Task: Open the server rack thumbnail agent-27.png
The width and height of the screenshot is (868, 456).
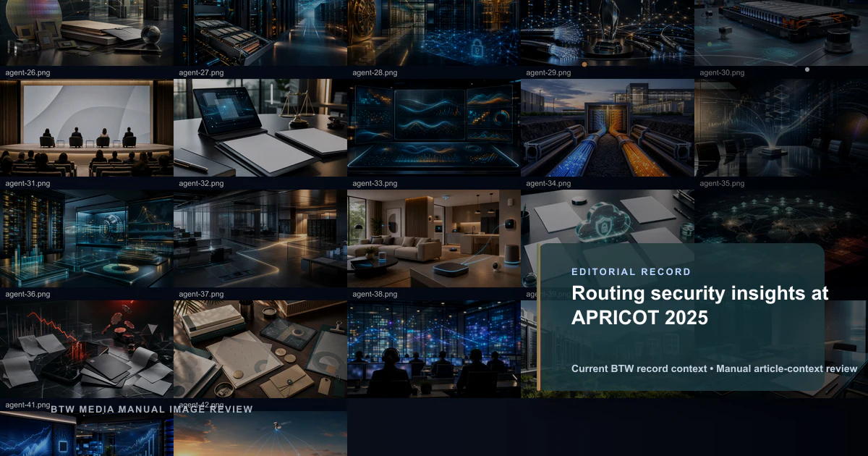Action: point(260,33)
